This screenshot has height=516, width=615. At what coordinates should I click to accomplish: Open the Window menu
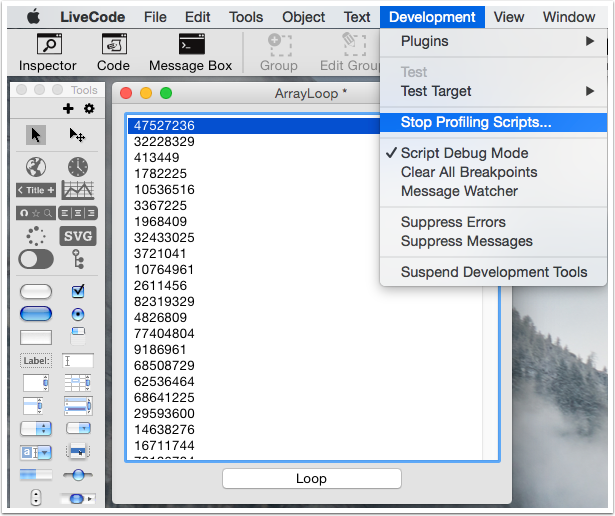pyautogui.click(x=569, y=17)
